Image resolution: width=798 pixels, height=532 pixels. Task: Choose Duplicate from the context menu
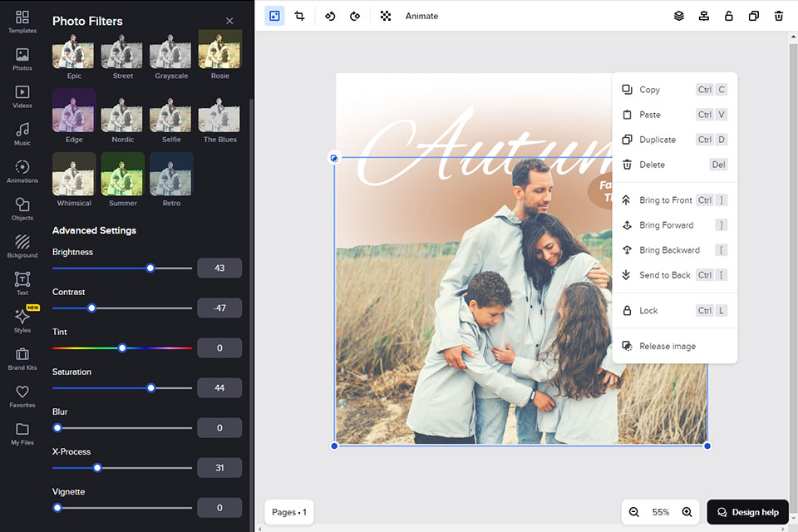(674, 140)
